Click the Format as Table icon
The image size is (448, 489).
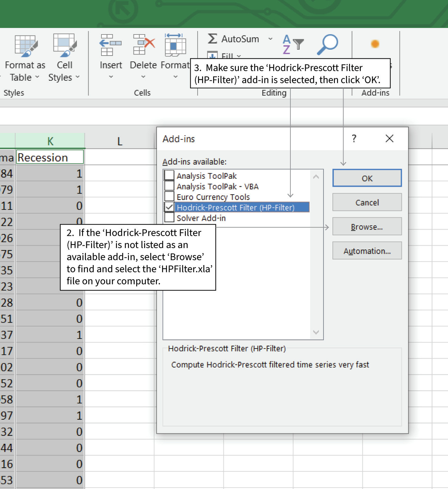point(26,45)
